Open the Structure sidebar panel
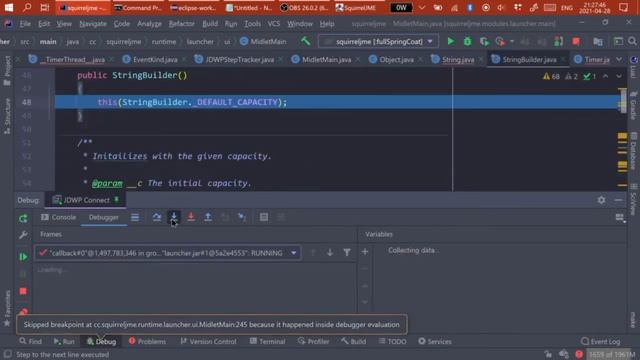 pos(7,116)
